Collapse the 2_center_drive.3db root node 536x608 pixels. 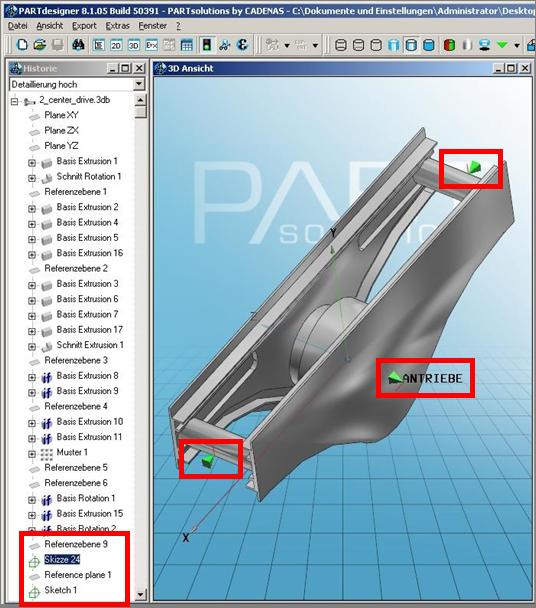coord(15,102)
